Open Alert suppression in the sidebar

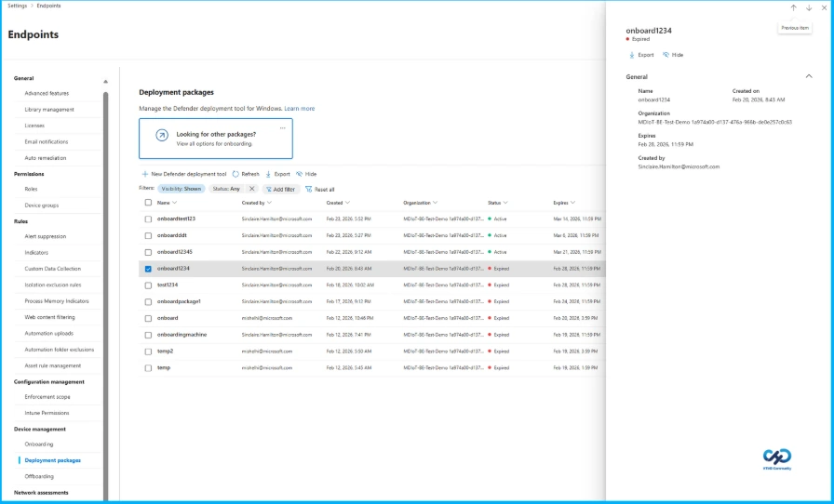tap(46, 236)
